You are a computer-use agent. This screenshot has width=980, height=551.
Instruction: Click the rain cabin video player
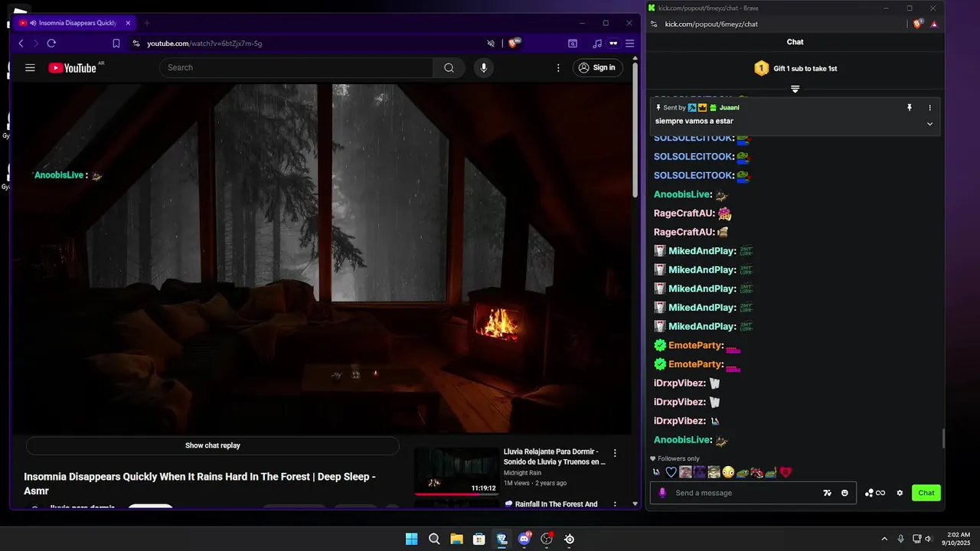(x=321, y=259)
